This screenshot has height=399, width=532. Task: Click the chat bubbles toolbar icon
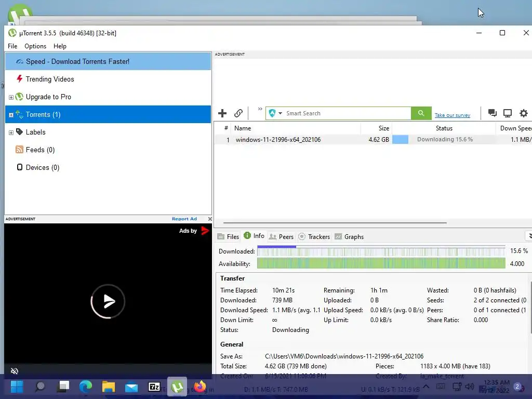pos(493,113)
